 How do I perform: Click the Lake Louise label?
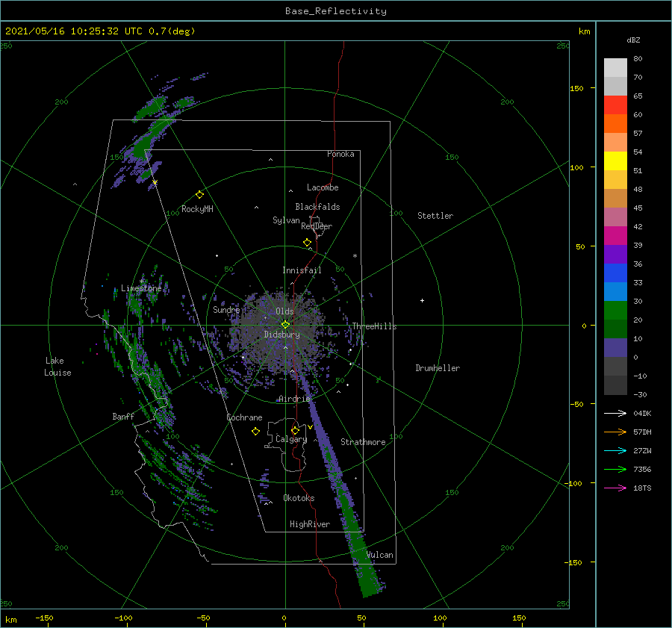click(57, 367)
